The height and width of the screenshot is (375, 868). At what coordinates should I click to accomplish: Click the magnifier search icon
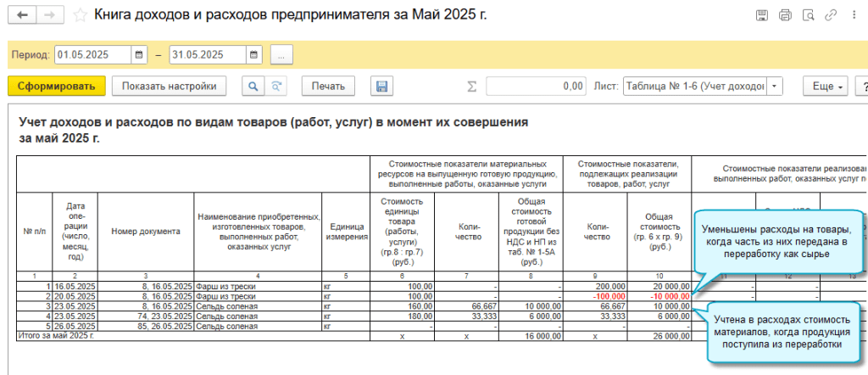pos(253,86)
